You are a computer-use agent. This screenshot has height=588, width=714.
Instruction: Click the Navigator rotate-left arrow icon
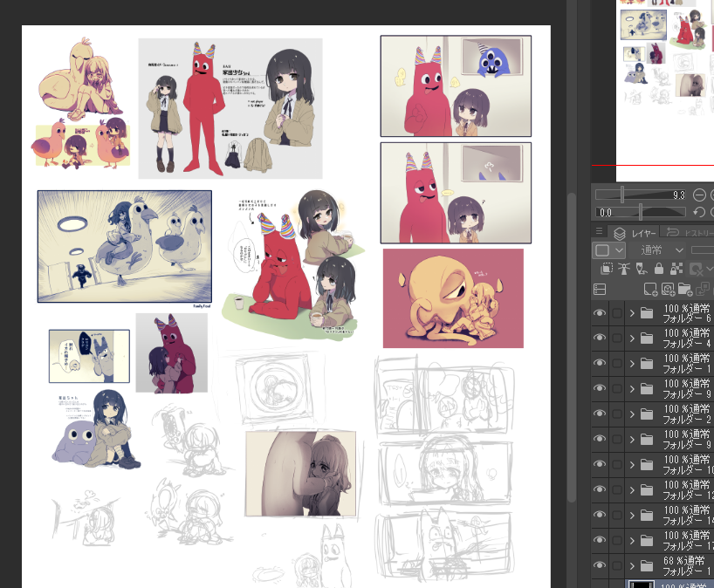coord(699,212)
